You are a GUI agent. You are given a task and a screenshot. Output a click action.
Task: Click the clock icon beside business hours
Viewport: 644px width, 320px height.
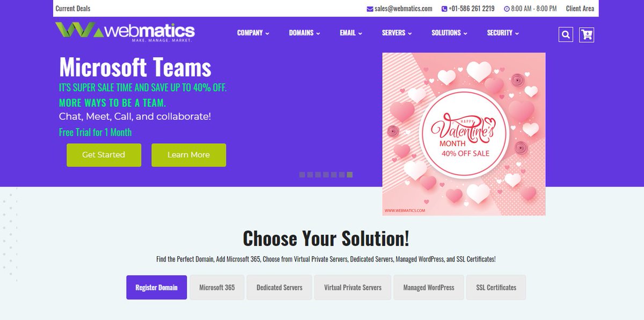point(507,9)
